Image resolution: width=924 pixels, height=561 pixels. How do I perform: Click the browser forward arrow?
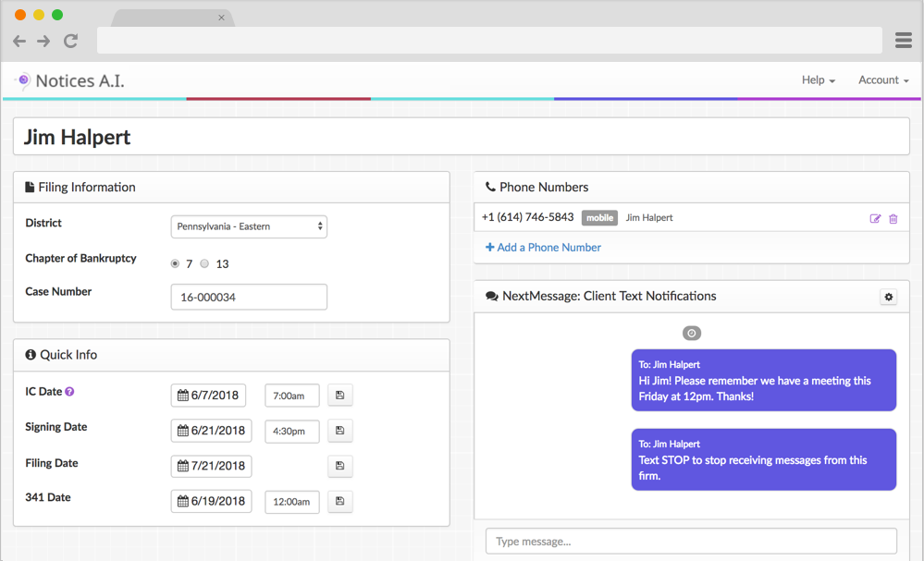pyautogui.click(x=43, y=41)
